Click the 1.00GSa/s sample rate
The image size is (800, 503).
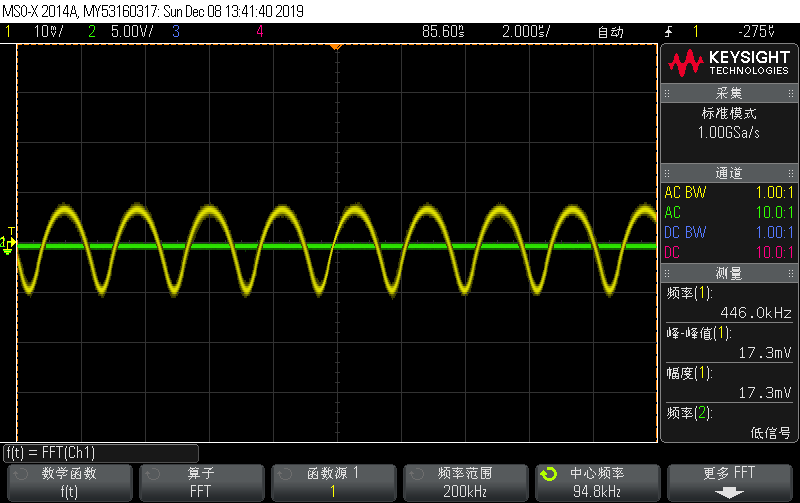(729, 133)
